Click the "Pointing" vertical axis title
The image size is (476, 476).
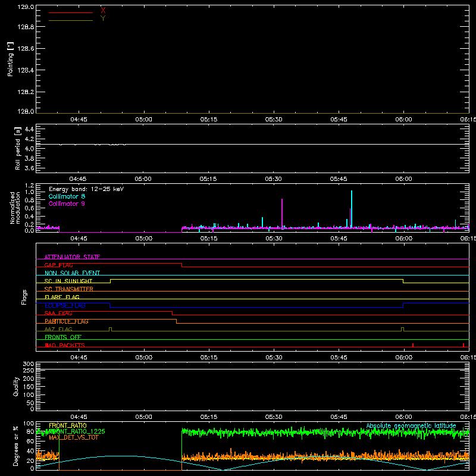(10, 59)
